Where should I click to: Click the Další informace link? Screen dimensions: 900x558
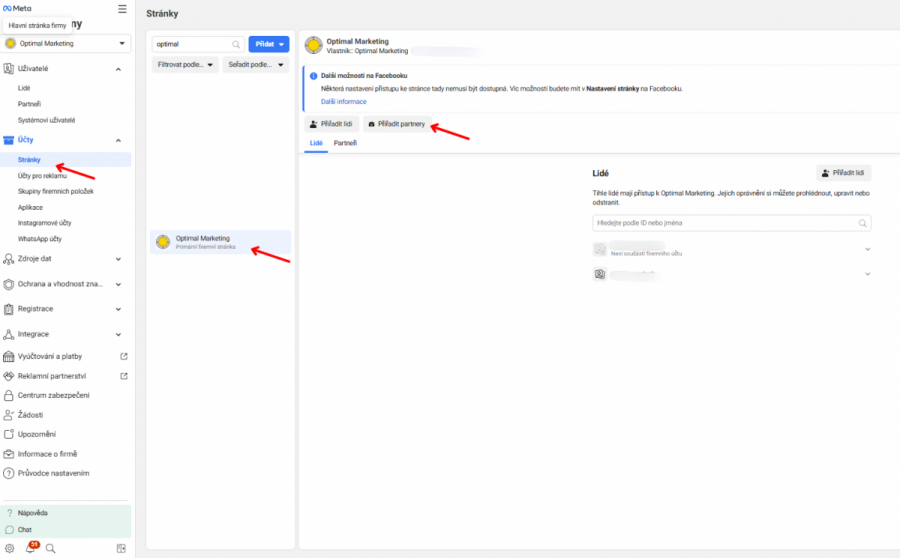[343, 102]
